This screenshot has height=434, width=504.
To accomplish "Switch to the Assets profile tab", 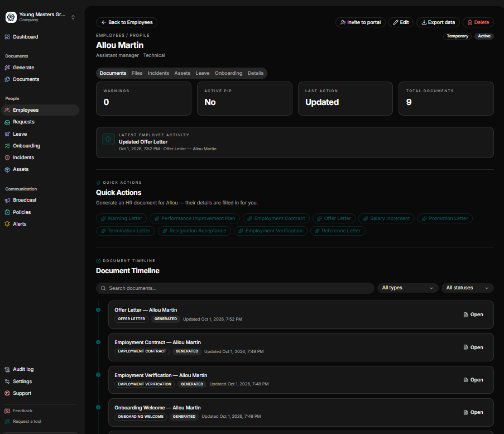I will pos(183,73).
